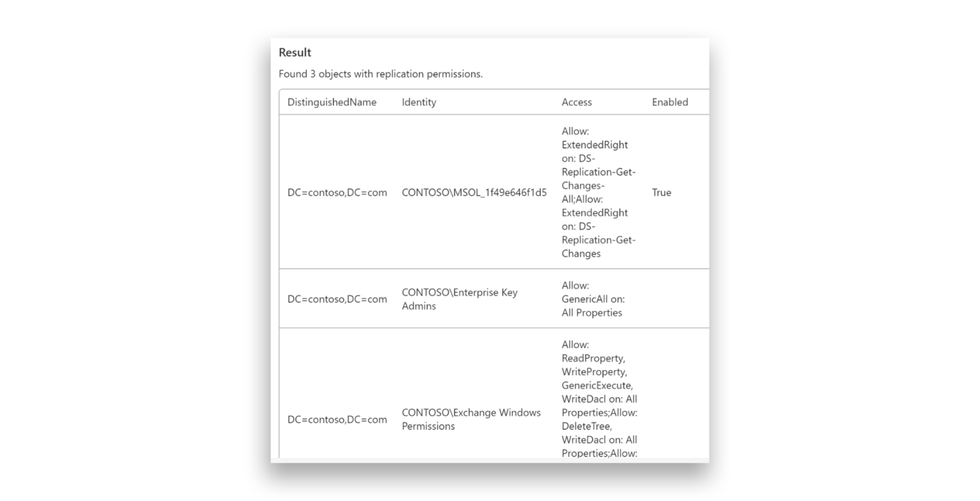Click the DistinguishedName cell for Exchange Windows Permissions
The height and width of the screenshot is (501, 980).
(337, 419)
